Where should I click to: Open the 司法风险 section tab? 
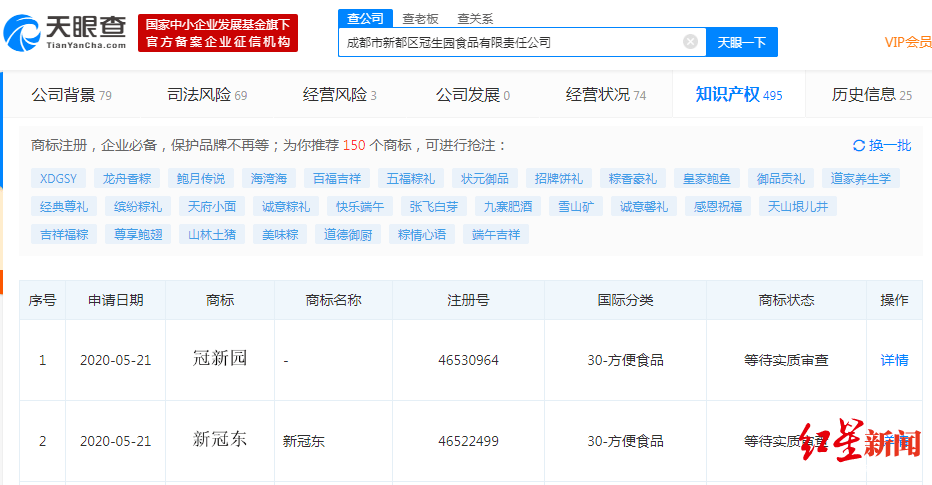[x=207, y=95]
